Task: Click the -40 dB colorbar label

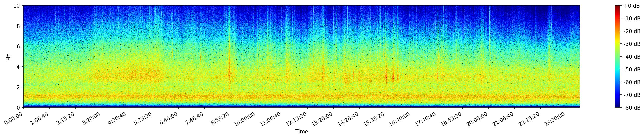Action: pos(632,57)
